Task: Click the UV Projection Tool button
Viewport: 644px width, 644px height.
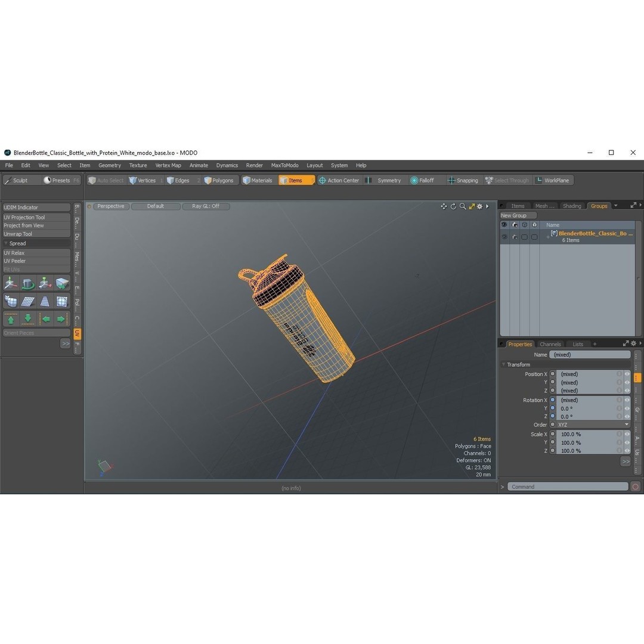Action: click(x=36, y=217)
